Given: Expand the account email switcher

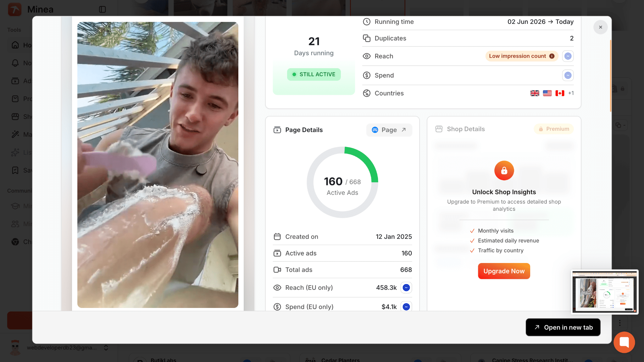Looking at the screenshot, I should 106,348.
